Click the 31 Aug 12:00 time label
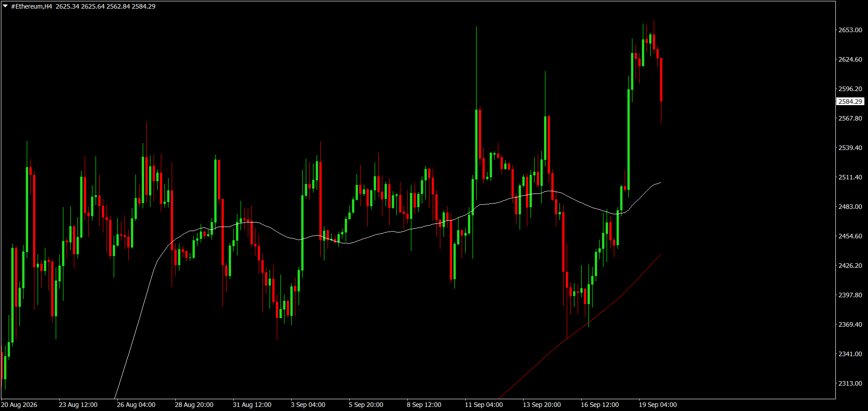 [252, 405]
